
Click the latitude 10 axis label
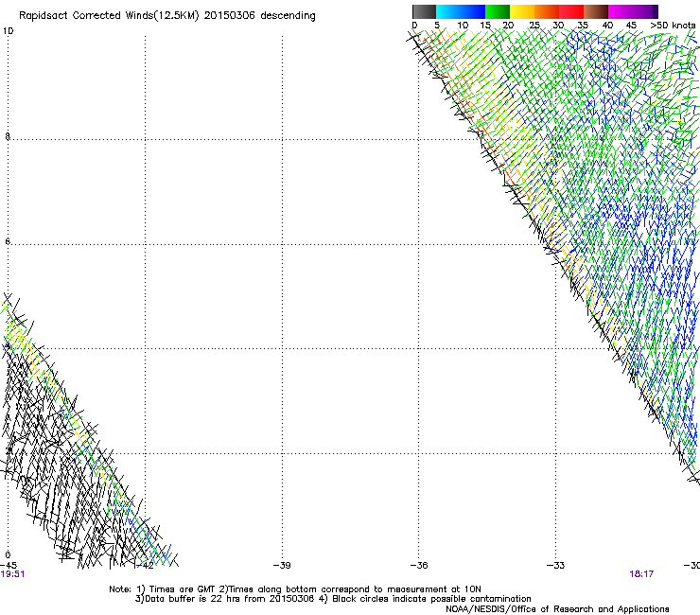coord(8,31)
